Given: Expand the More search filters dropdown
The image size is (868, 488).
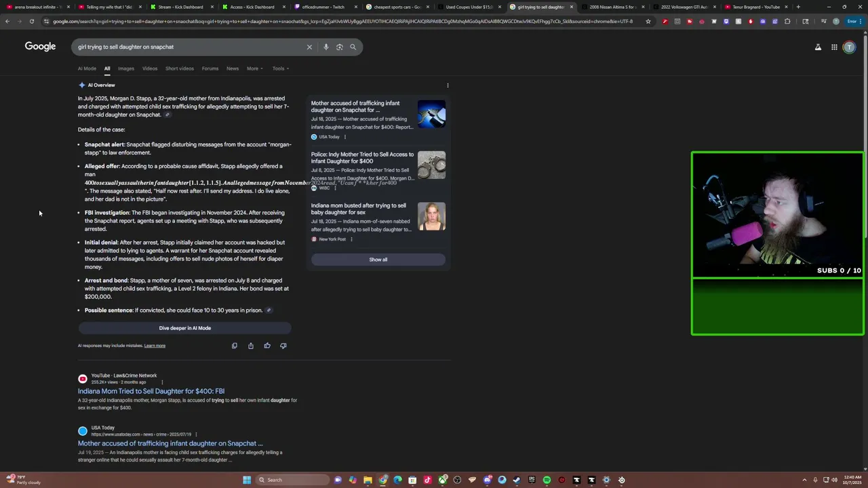Looking at the screenshot, I should pos(254,68).
